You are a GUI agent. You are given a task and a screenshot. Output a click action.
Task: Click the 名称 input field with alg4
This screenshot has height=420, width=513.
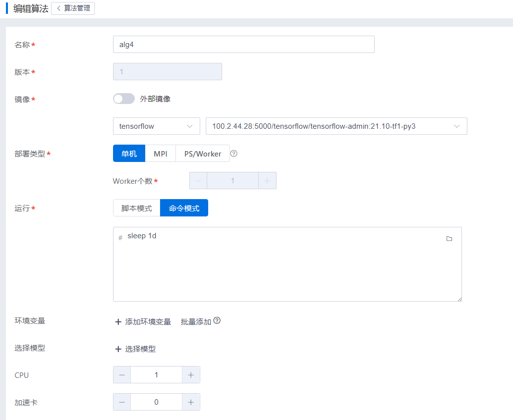pyautogui.click(x=243, y=45)
